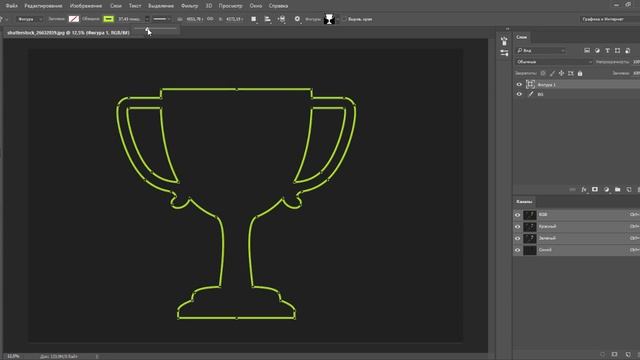Select the Фигура 1 layer thumbnail

pyautogui.click(x=530, y=84)
